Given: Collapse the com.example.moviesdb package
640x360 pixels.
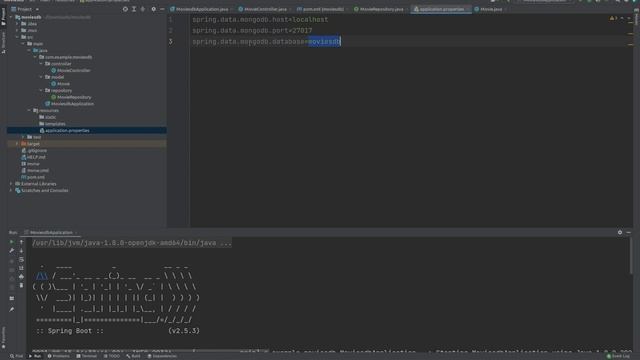Looking at the screenshot, I should point(35,57).
